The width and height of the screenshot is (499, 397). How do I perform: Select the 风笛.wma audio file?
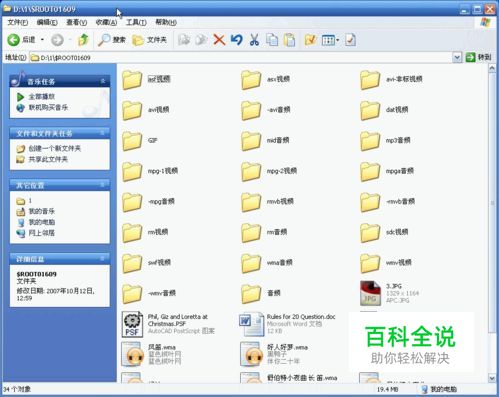(151, 354)
